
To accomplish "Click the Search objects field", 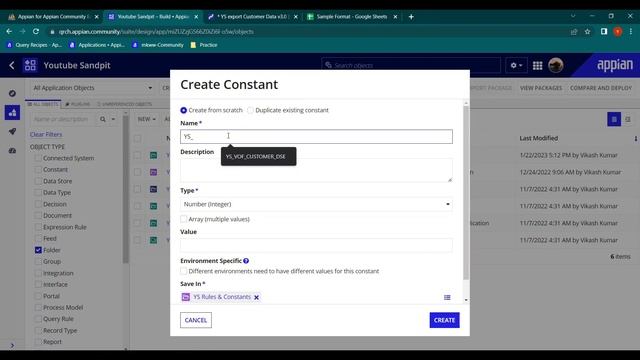I will tap(411, 65).
